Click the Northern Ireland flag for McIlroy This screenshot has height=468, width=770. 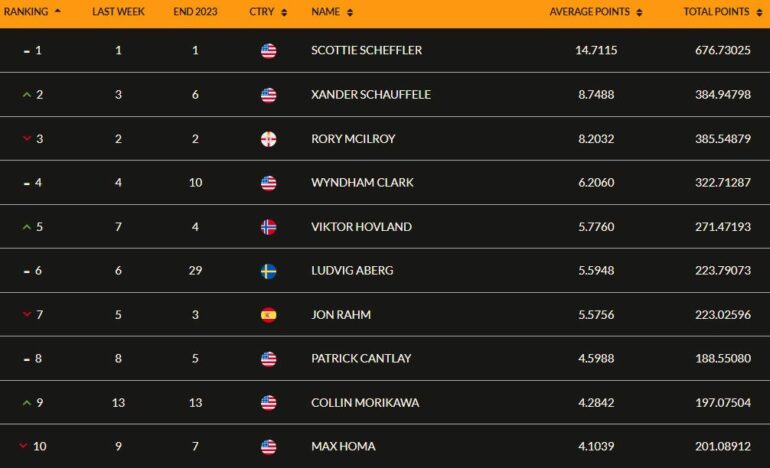point(269,139)
